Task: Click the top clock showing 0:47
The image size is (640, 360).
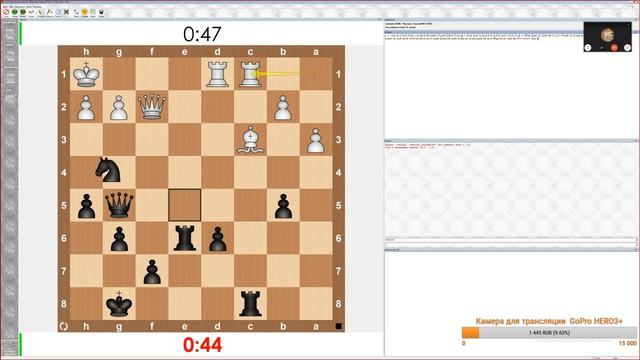Action: pyautogui.click(x=202, y=34)
